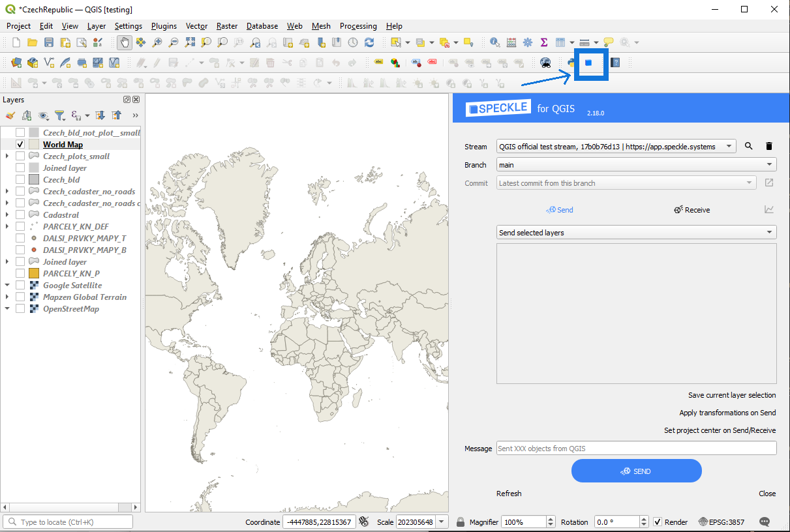
Task: Click the Message input field
Action: coord(637,448)
